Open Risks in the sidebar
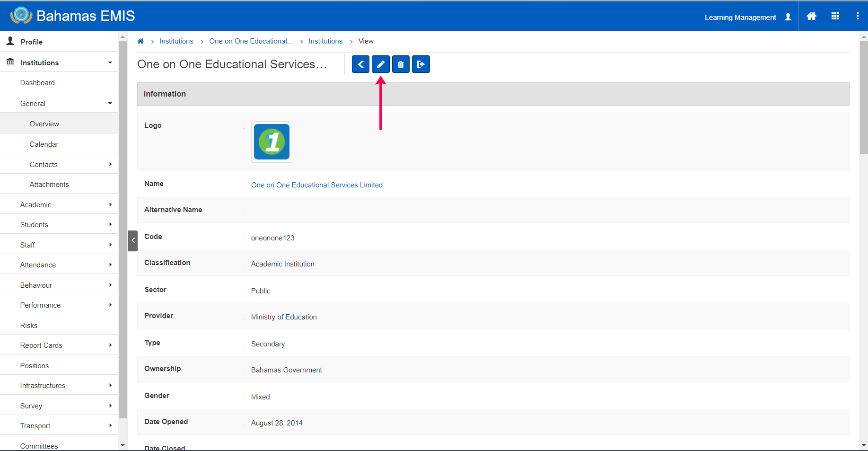Viewport: 868px width, 451px height. (59, 325)
